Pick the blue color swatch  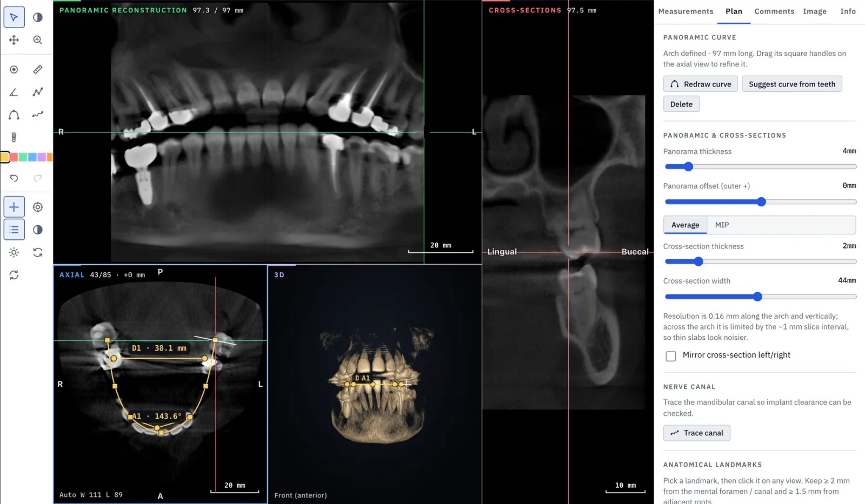pos(32,157)
